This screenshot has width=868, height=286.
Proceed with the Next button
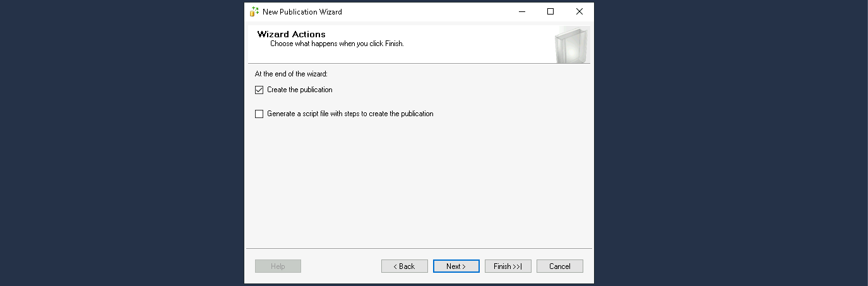pos(456,266)
